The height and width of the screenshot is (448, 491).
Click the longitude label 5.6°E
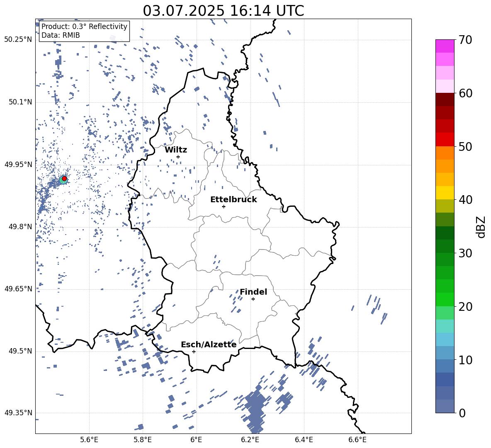tap(89, 440)
